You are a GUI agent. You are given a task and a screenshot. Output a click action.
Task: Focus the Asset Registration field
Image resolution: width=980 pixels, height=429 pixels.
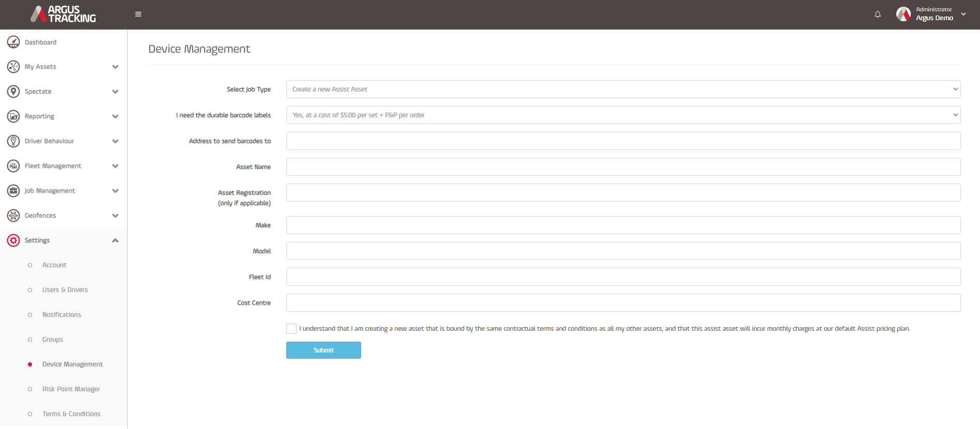(x=623, y=192)
